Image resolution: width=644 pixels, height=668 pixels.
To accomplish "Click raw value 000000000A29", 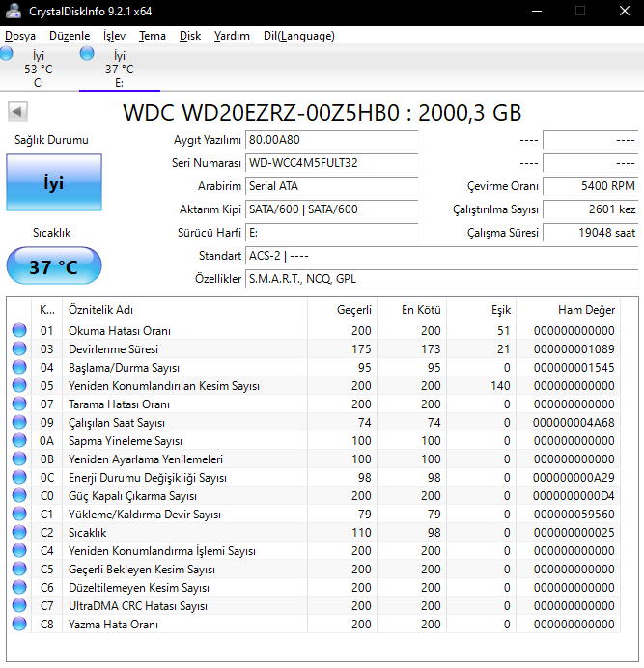I will pos(574,477).
